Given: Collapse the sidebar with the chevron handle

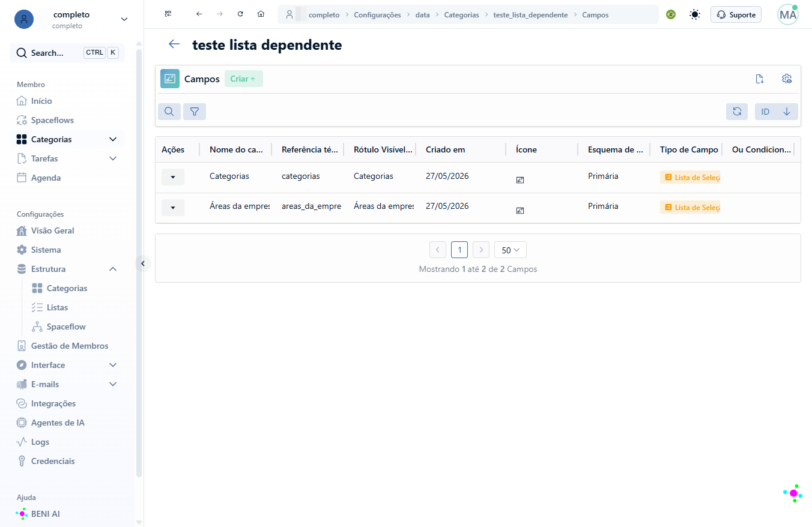Looking at the screenshot, I should coord(143,263).
